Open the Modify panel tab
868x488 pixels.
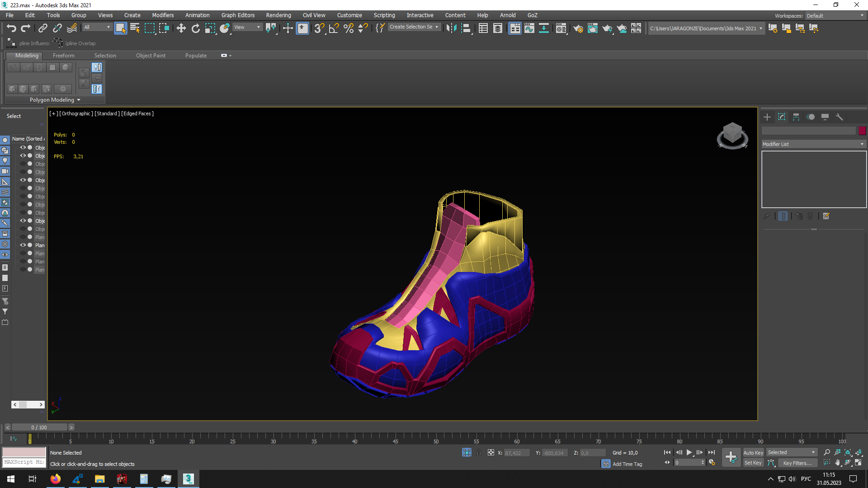click(782, 117)
